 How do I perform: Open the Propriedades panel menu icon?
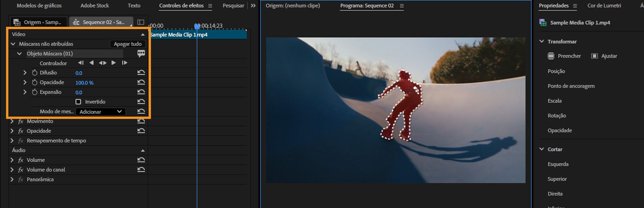tap(575, 6)
